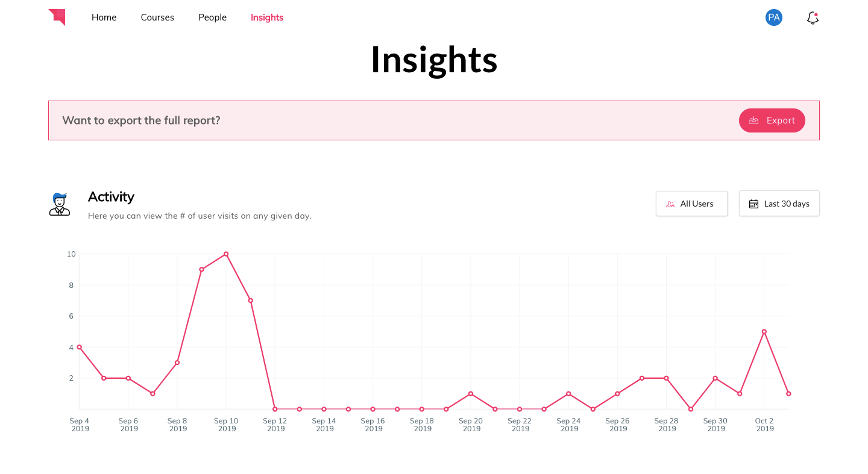Select the Oct 2 data point
Viewport: 868px width, 474px height.
pos(764,332)
